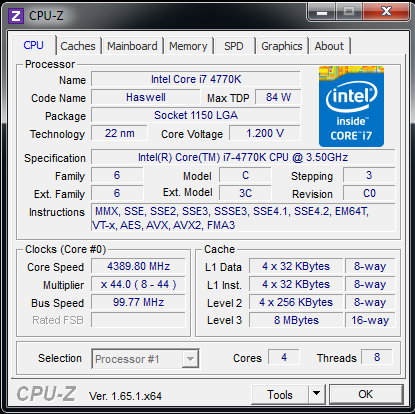Image resolution: width=415 pixels, height=414 pixels.
Task: Click the Instructions list starting with MMX
Action: (x=243, y=218)
